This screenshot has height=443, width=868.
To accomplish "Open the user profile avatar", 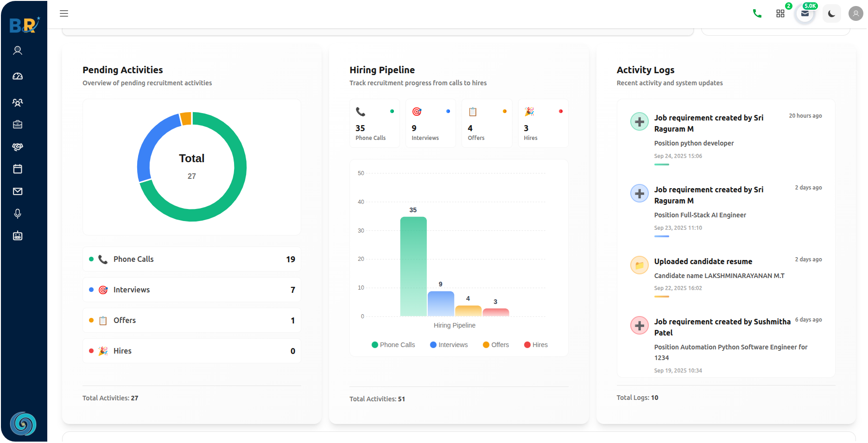I will click(855, 13).
